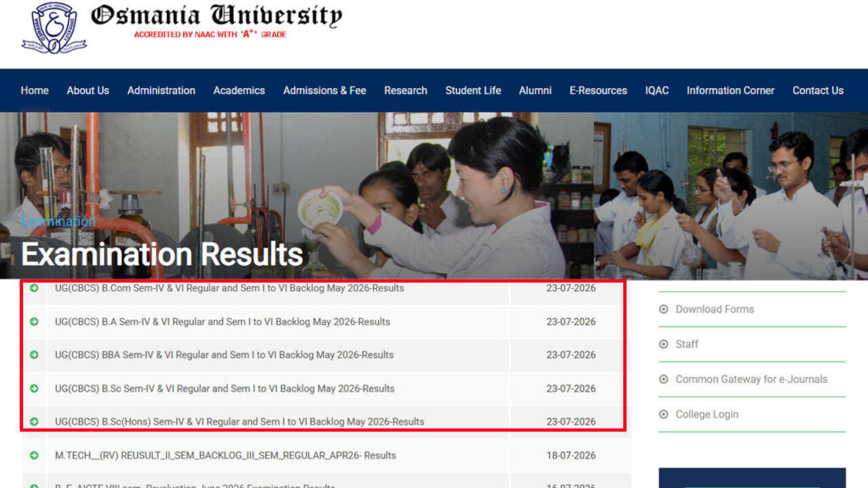Open the Information Corner menu
The height and width of the screenshot is (488, 868).
pos(731,91)
